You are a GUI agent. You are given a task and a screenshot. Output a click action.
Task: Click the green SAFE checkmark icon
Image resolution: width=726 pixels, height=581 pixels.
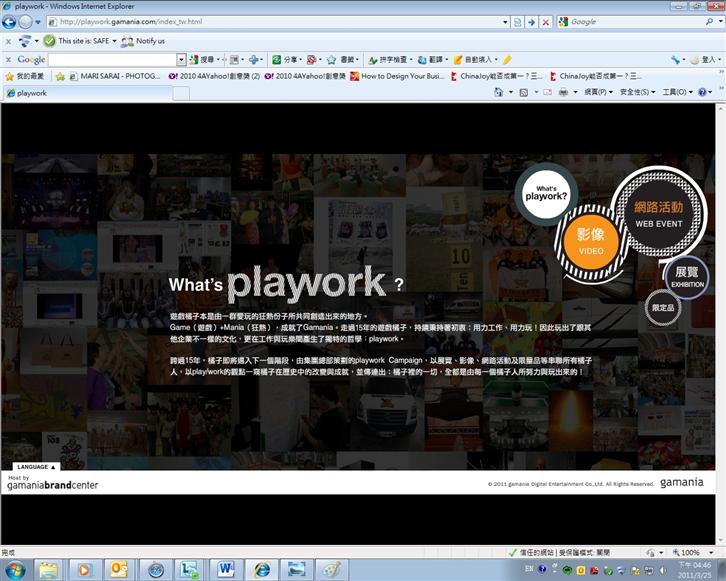point(49,41)
